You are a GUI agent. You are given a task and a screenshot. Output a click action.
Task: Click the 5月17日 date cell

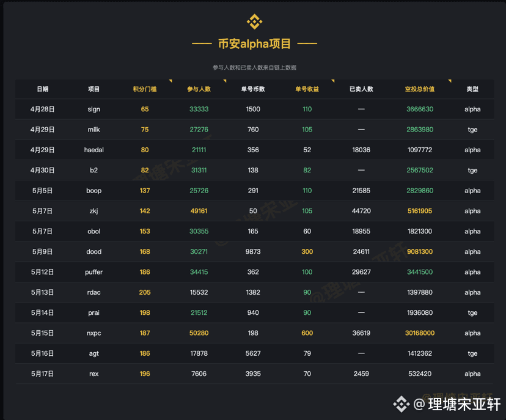point(43,374)
